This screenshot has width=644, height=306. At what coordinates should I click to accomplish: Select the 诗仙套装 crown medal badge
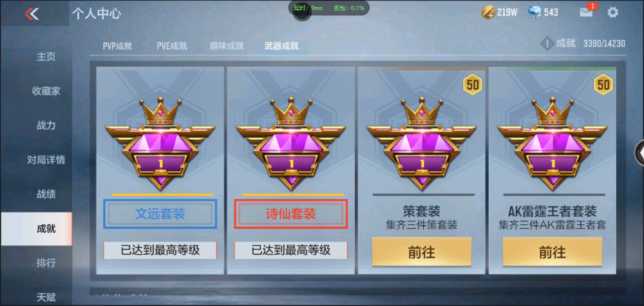(291, 144)
